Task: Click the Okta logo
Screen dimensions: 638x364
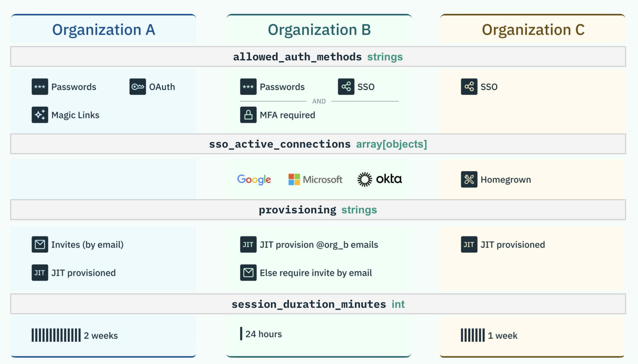Action: coord(380,179)
